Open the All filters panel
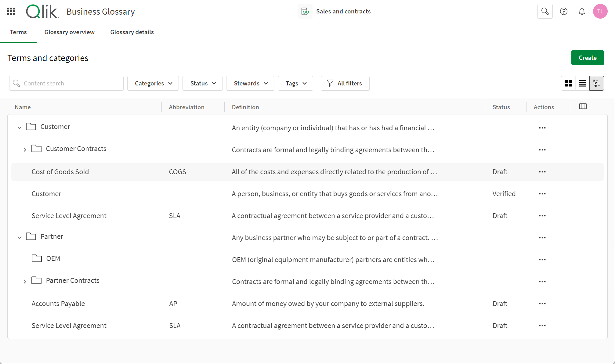This screenshot has width=615, height=364. pyautogui.click(x=345, y=83)
